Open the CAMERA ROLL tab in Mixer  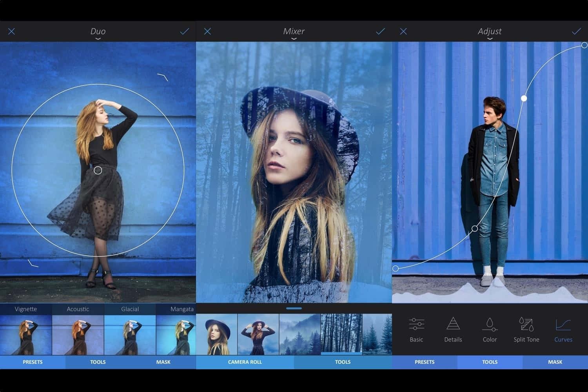point(245,362)
